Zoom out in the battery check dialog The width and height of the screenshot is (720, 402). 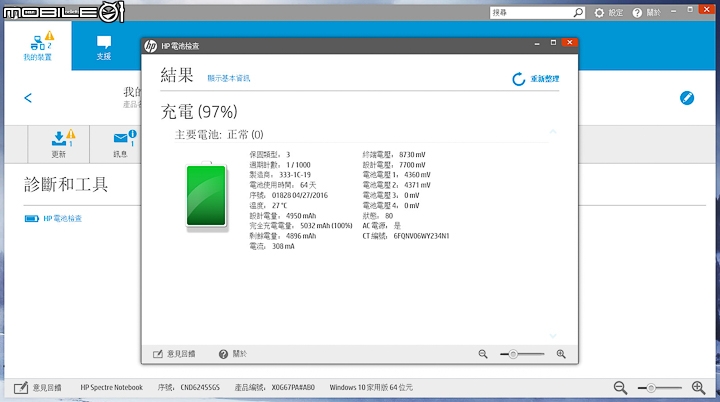[x=483, y=354]
